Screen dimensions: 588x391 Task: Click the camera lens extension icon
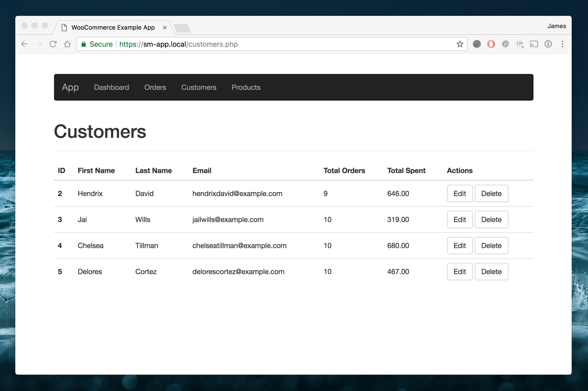click(x=477, y=44)
